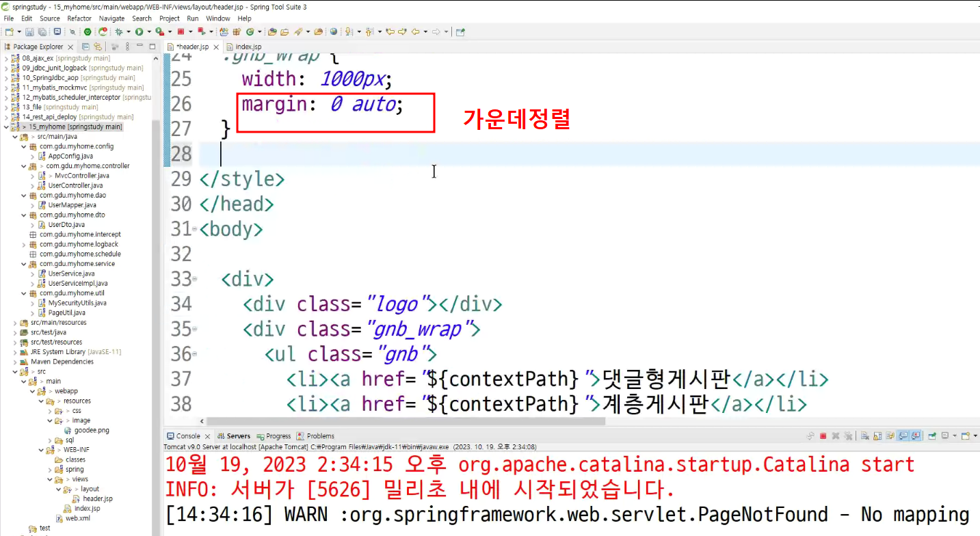Collapse the com.gdu.myhome.config package
The height and width of the screenshot is (536, 980).
24,146
